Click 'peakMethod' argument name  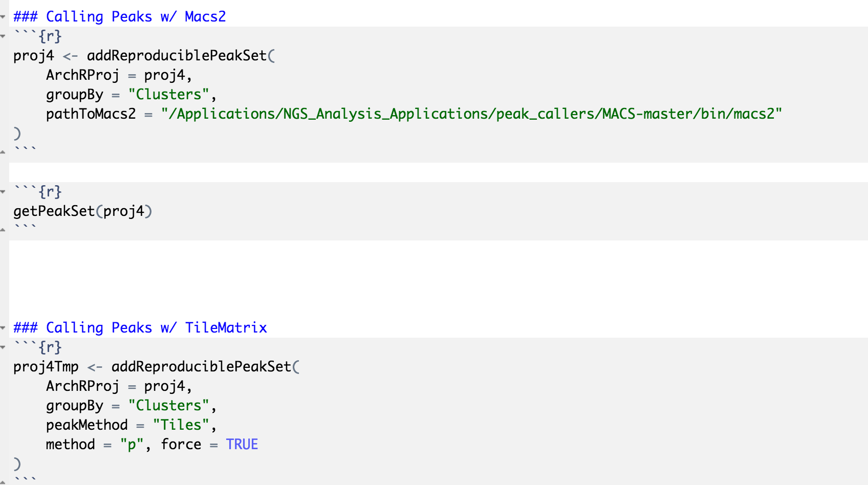[87, 425]
